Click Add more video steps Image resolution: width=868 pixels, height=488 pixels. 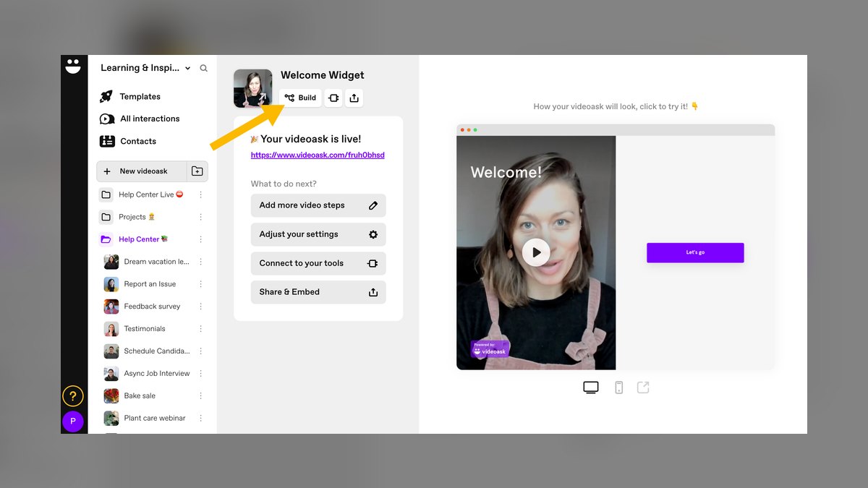click(x=318, y=205)
